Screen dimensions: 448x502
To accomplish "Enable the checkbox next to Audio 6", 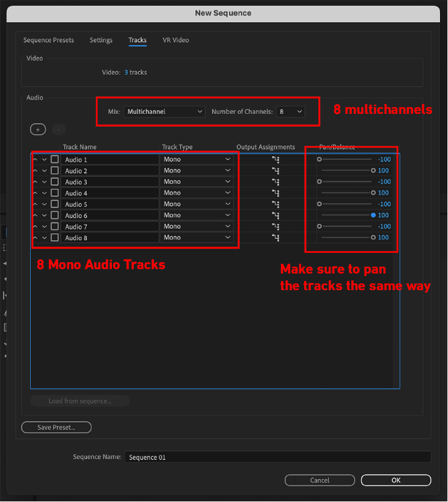I will (x=54, y=215).
